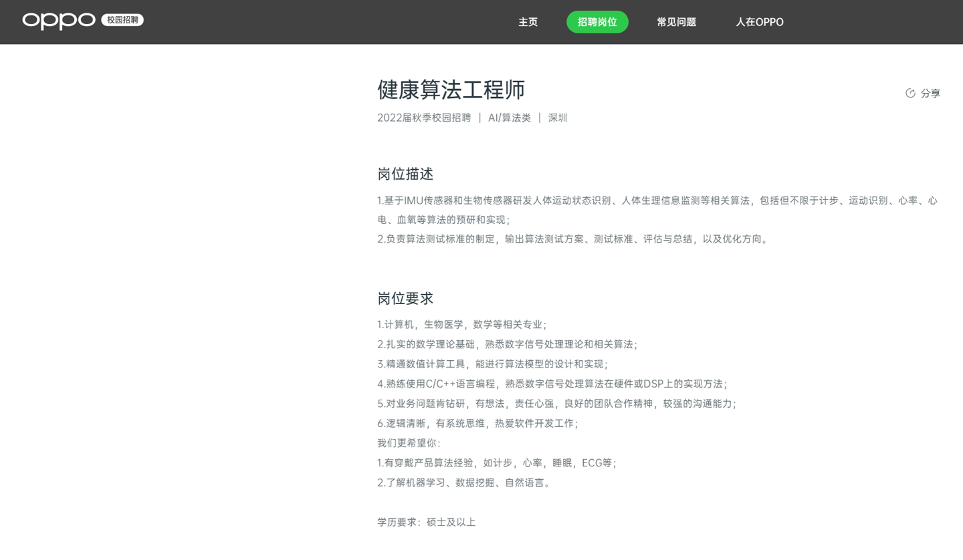Screen dimensions: 963x560
Task: Visit the 人在OPPO section
Action: (x=759, y=21)
